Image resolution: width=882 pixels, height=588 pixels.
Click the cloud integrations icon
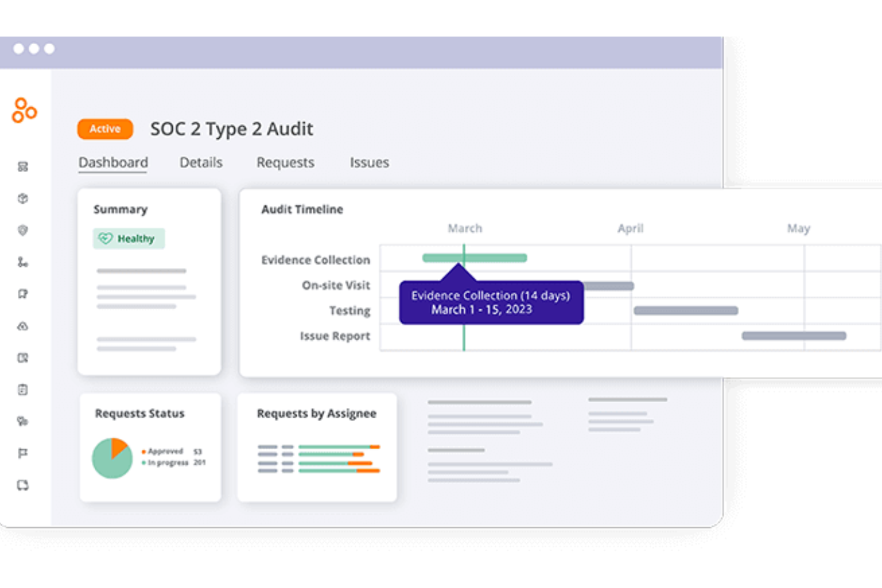(23, 326)
